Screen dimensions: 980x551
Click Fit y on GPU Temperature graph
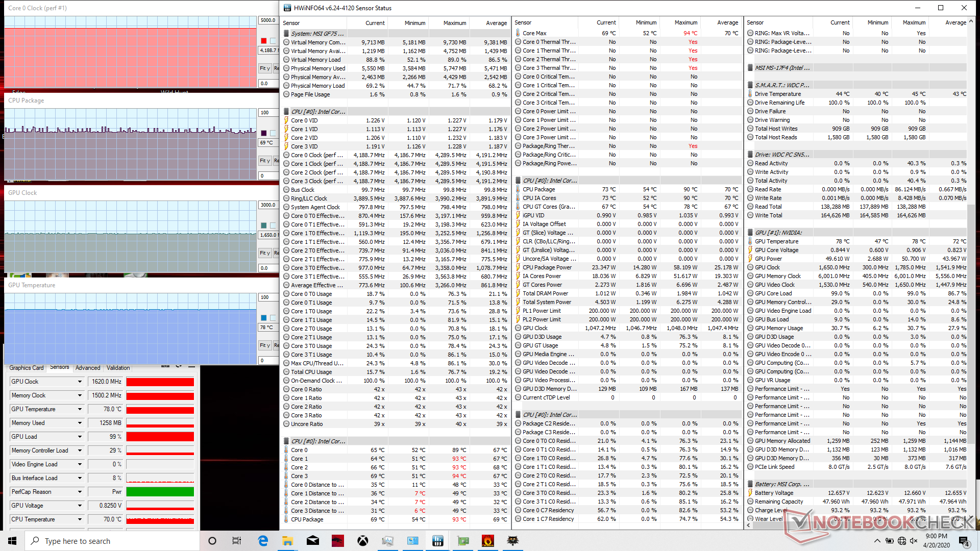(264, 345)
